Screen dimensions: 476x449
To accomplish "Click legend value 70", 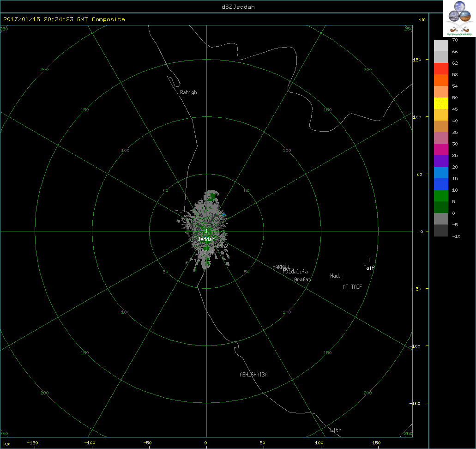I will (x=455, y=40).
